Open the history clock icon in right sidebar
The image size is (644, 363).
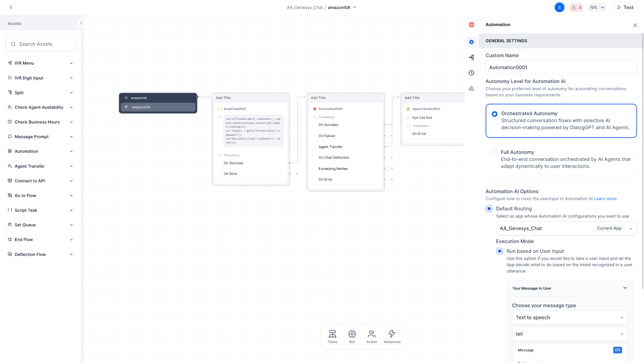pyautogui.click(x=471, y=73)
